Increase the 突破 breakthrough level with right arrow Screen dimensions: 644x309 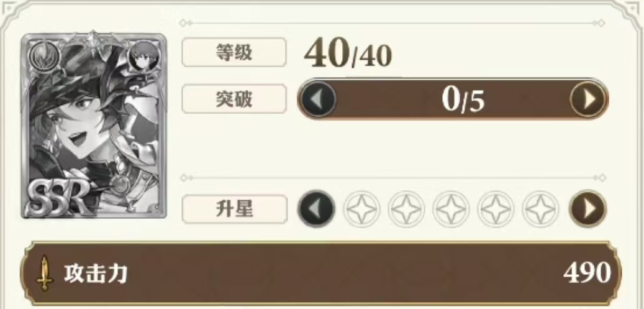587,99
